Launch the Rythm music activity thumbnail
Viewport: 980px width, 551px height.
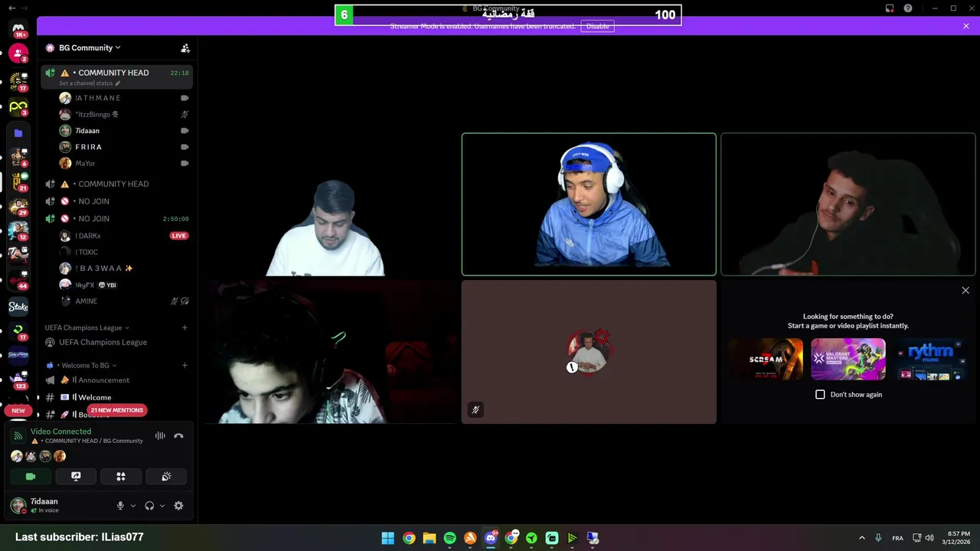[930, 359]
